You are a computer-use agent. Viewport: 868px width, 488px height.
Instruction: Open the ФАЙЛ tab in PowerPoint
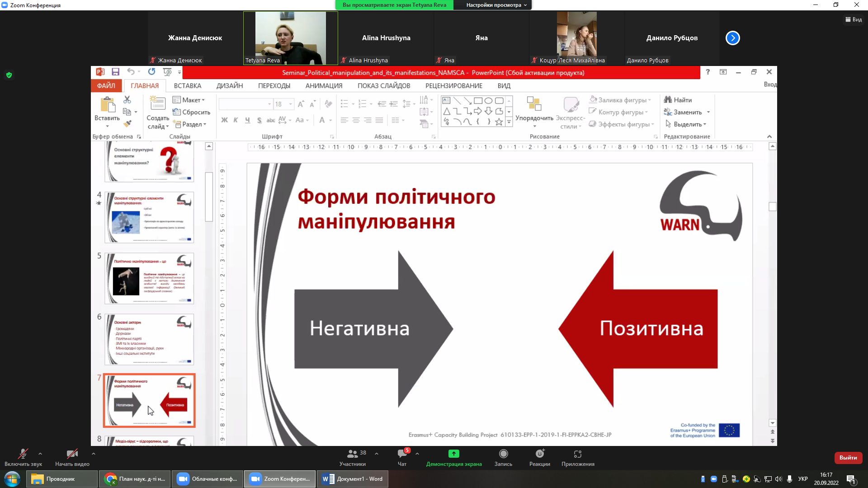click(x=106, y=85)
